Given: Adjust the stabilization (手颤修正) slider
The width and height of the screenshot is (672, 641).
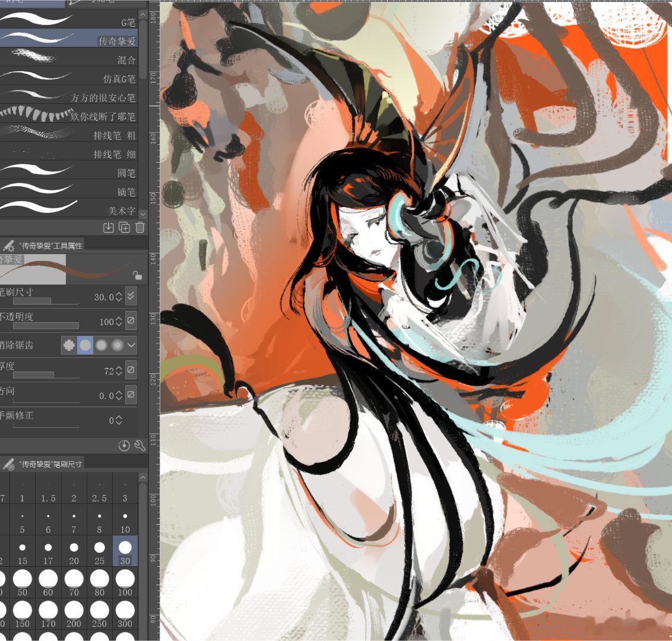Looking at the screenshot, I should [x=46, y=424].
